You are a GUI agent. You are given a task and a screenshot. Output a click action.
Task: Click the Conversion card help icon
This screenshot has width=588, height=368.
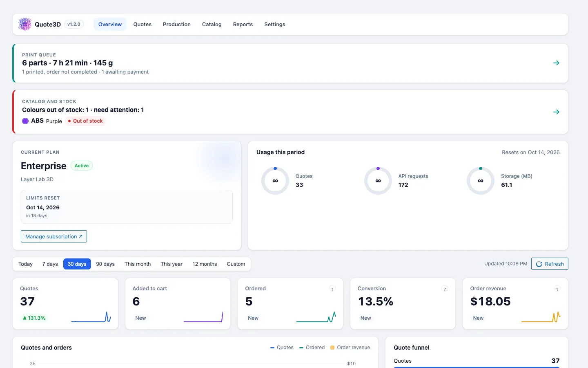[x=445, y=289]
